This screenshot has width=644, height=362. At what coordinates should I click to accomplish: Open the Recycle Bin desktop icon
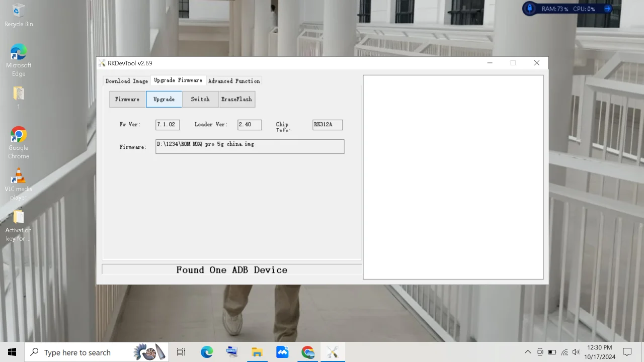pos(19,15)
